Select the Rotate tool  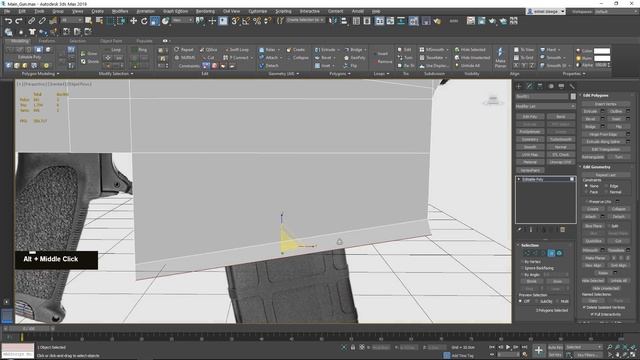pos(144,21)
